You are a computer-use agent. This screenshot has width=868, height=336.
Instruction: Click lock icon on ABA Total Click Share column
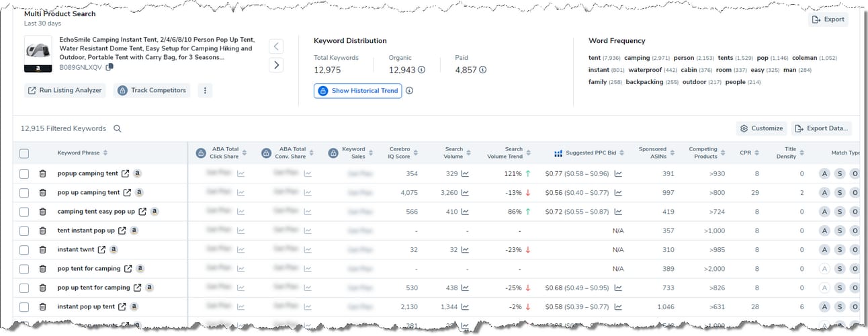pyautogui.click(x=200, y=153)
